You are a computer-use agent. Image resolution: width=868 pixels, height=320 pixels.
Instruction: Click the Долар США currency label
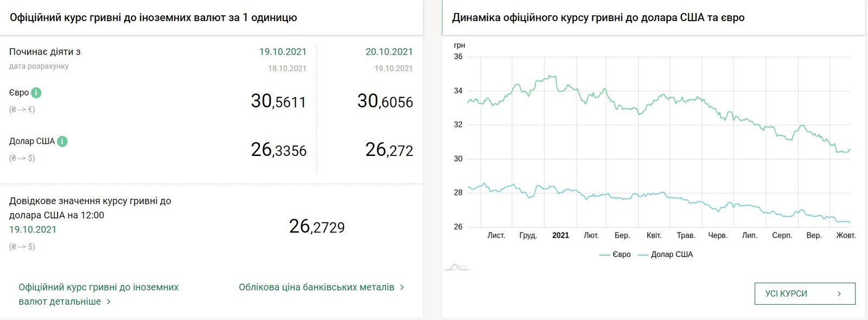coord(32,141)
